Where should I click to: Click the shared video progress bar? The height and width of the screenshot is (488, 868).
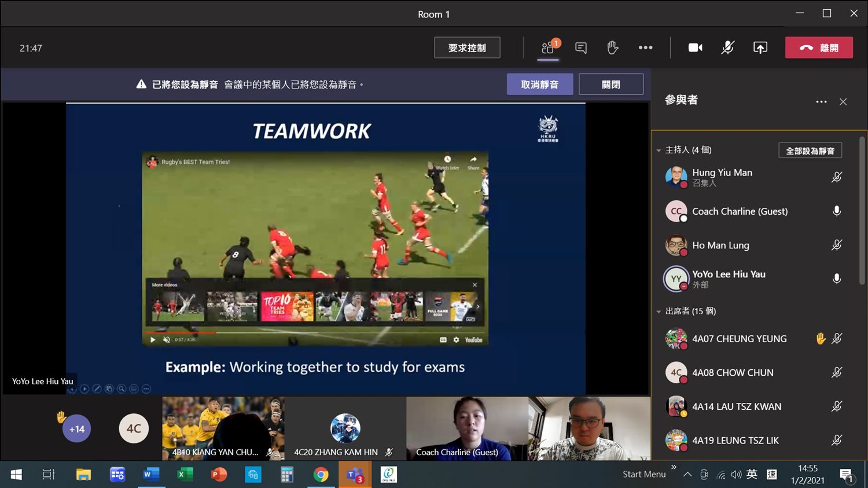[x=315, y=333]
